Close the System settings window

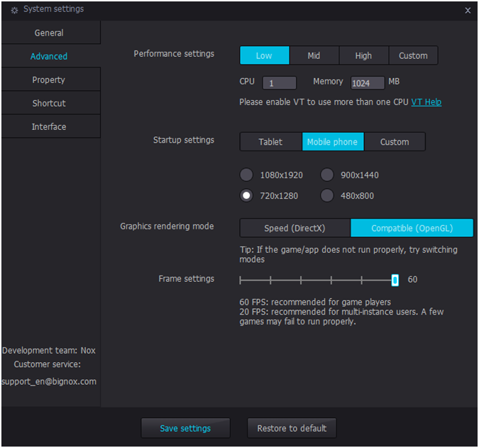(467, 11)
